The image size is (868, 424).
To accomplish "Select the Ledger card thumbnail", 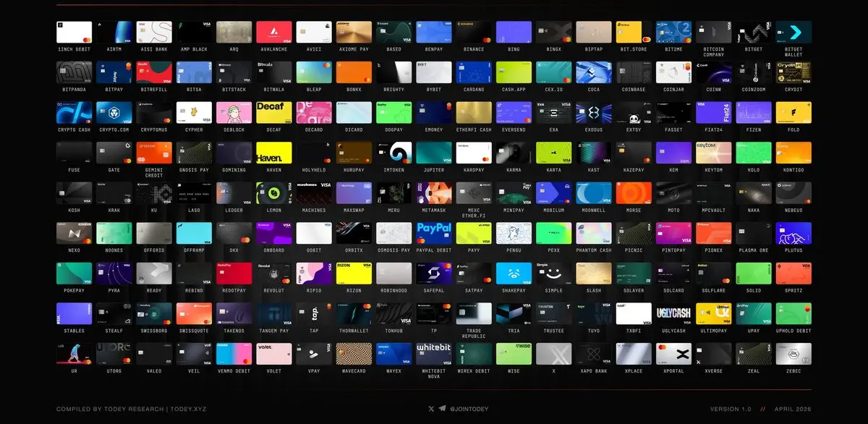I will (234, 193).
